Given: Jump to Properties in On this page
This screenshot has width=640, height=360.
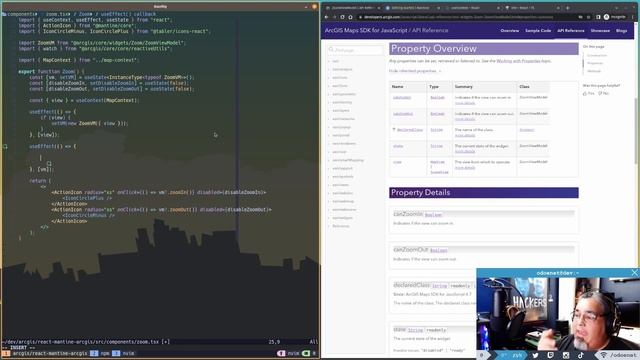Looking at the screenshot, I should [x=595, y=63].
